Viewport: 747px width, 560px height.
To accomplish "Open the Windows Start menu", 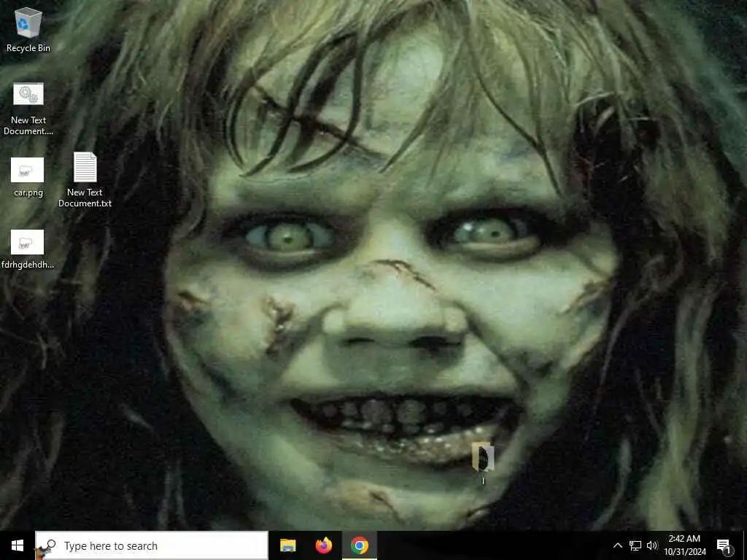I will pos(18,545).
